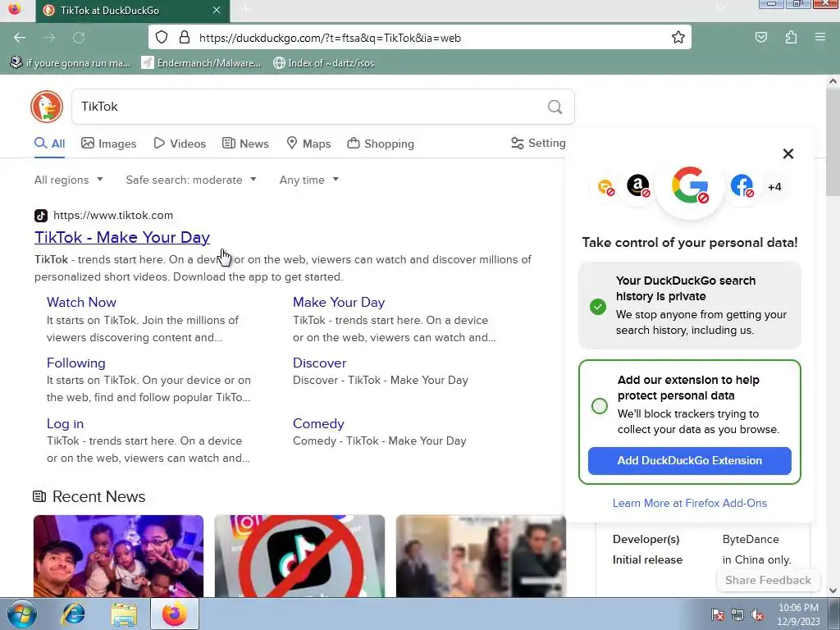Close the privacy promo panel with X
Viewport: 840px width, 630px height.
788,153
